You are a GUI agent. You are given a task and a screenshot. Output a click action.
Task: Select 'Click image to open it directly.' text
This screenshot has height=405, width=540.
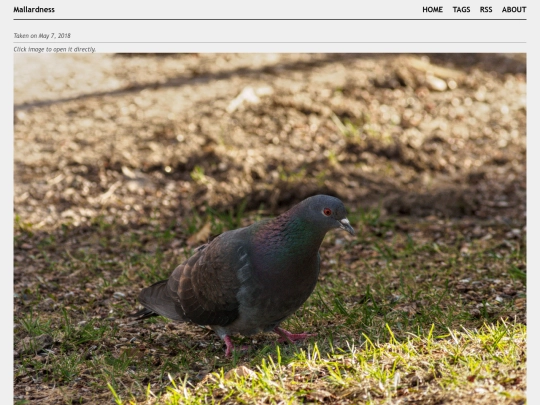pos(54,49)
